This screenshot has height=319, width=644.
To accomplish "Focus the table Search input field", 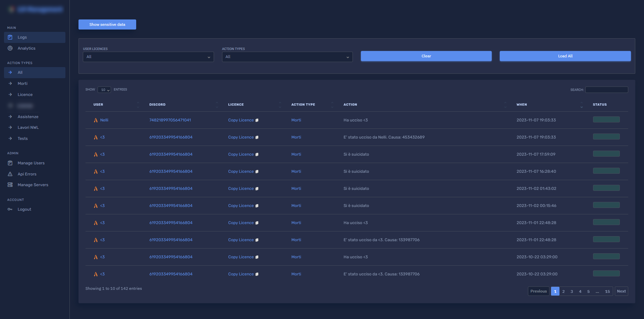I will [x=606, y=90].
